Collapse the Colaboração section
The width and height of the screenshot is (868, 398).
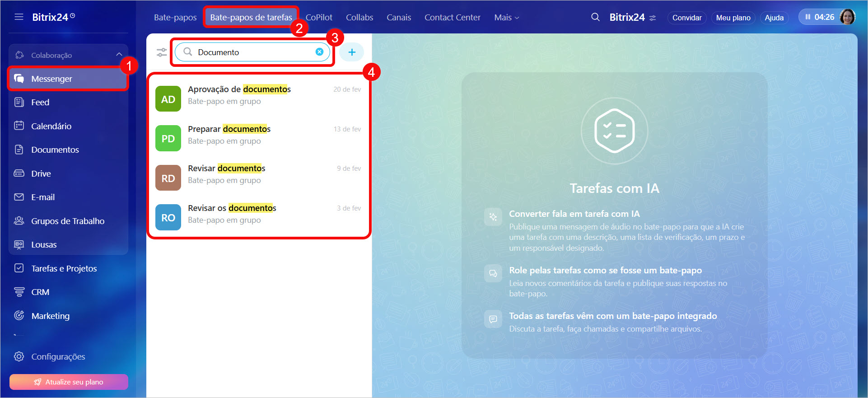point(119,55)
